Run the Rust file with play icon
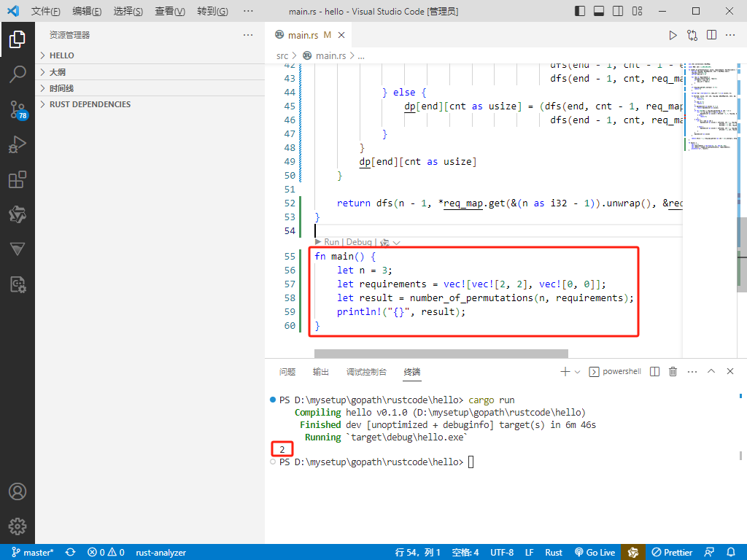 click(x=673, y=35)
